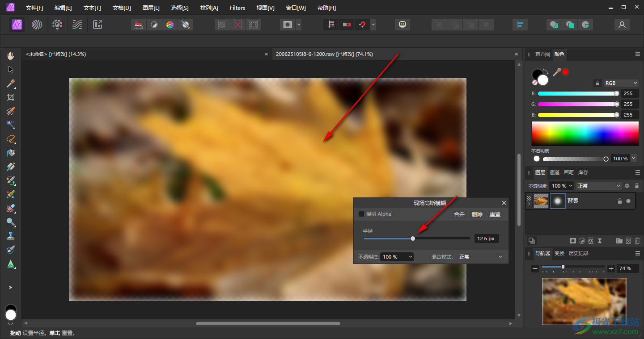Open the 混合模式 dropdown in blur dialog
The width and height of the screenshot is (644, 339).
(x=480, y=257)
